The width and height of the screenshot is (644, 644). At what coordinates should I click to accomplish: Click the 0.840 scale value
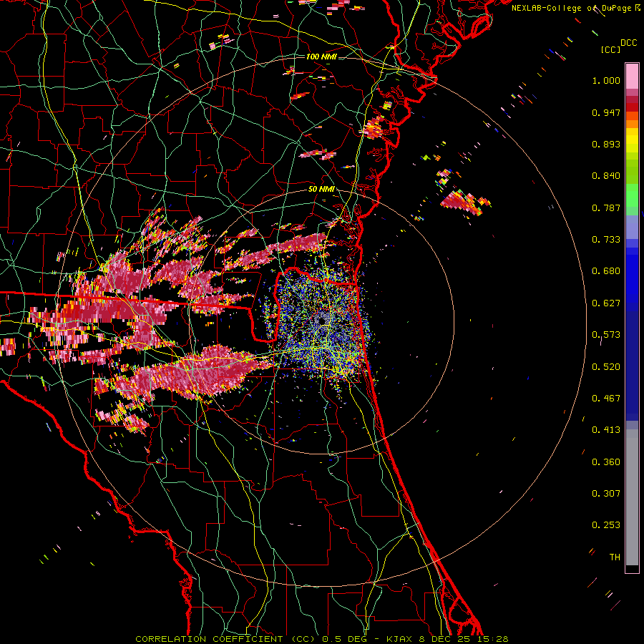pos(606,176)
